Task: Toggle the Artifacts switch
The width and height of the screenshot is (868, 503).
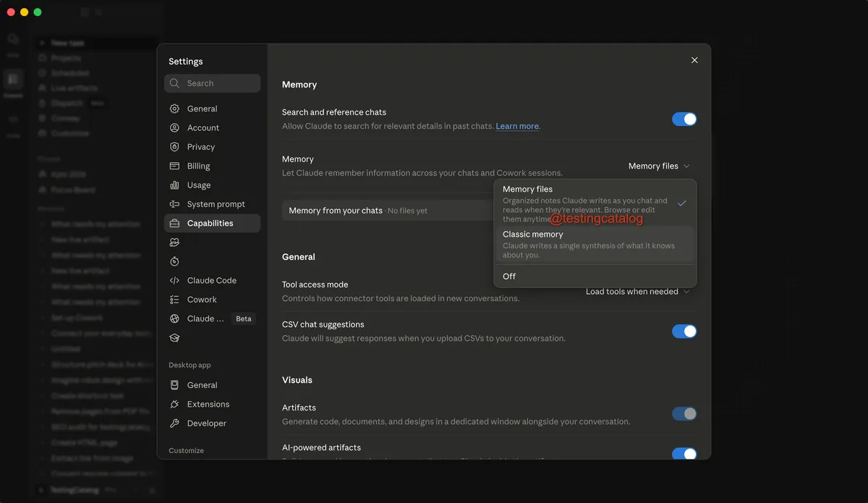Action: (684, 414)
